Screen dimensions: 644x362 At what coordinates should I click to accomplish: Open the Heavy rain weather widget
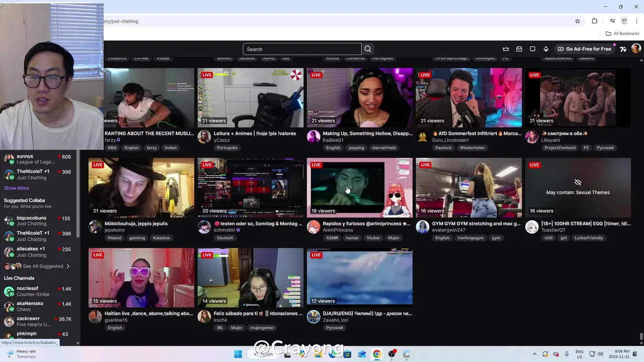[x=21, y=354]
